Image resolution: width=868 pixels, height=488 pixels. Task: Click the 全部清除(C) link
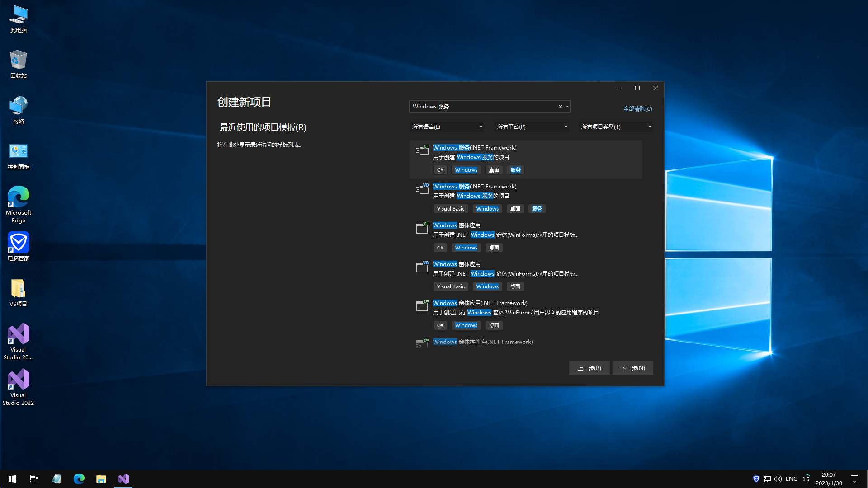(x=637, y=109)
